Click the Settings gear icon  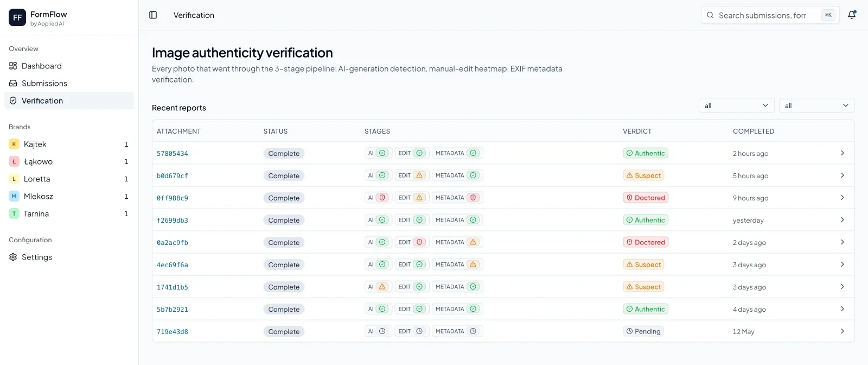(13, 257)
